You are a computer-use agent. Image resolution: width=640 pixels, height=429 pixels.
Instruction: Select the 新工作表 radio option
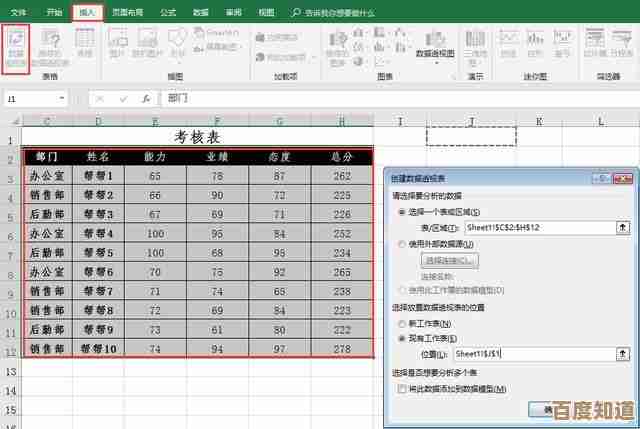[x=402, y=323]
